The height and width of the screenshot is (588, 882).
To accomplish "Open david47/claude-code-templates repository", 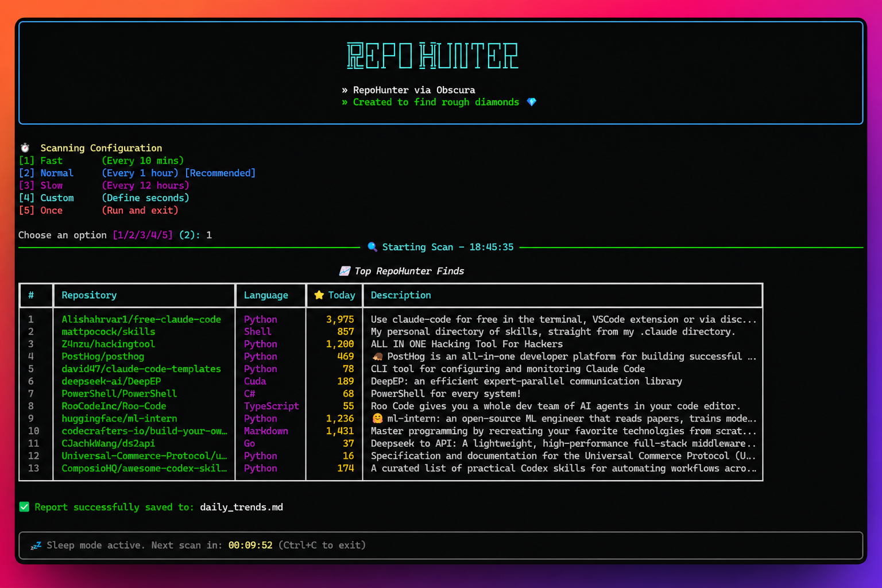I will (x=141, y=369).
